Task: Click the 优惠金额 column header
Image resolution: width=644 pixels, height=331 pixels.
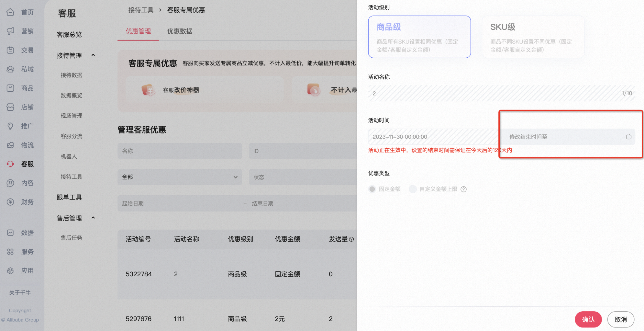Action: coord(287,239)
